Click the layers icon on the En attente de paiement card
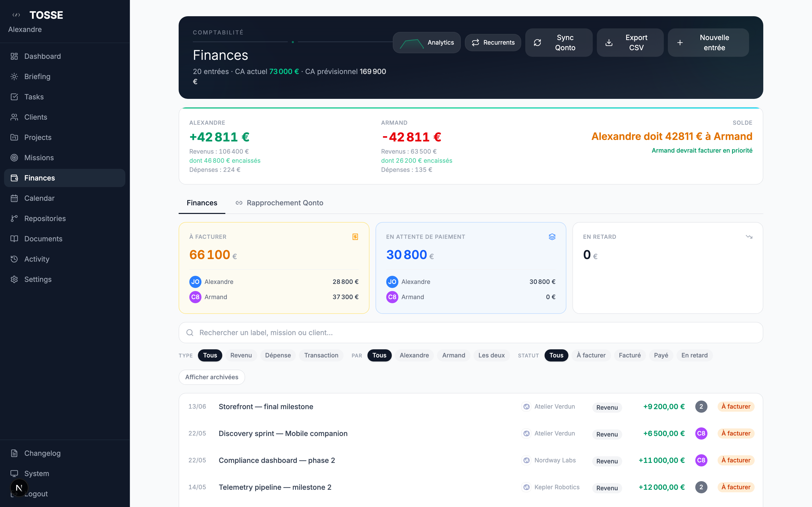The height and width of the screenshot is (507, 812). pos(552,237)
